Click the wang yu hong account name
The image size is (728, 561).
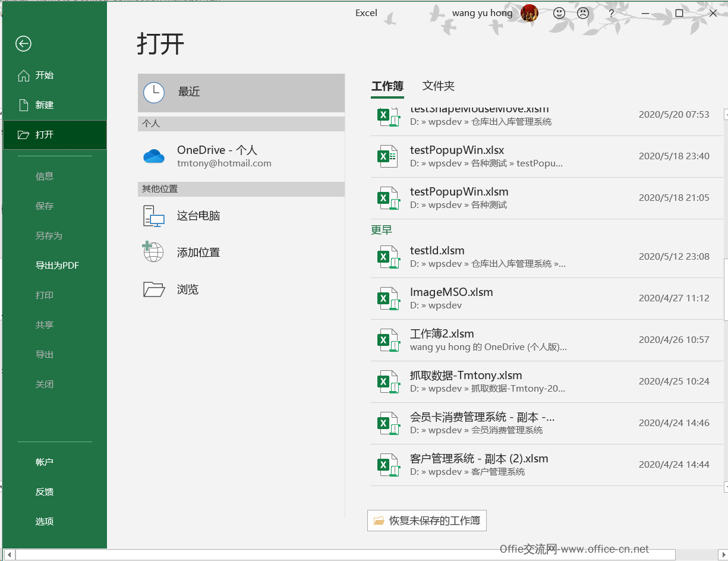(483, 13)
